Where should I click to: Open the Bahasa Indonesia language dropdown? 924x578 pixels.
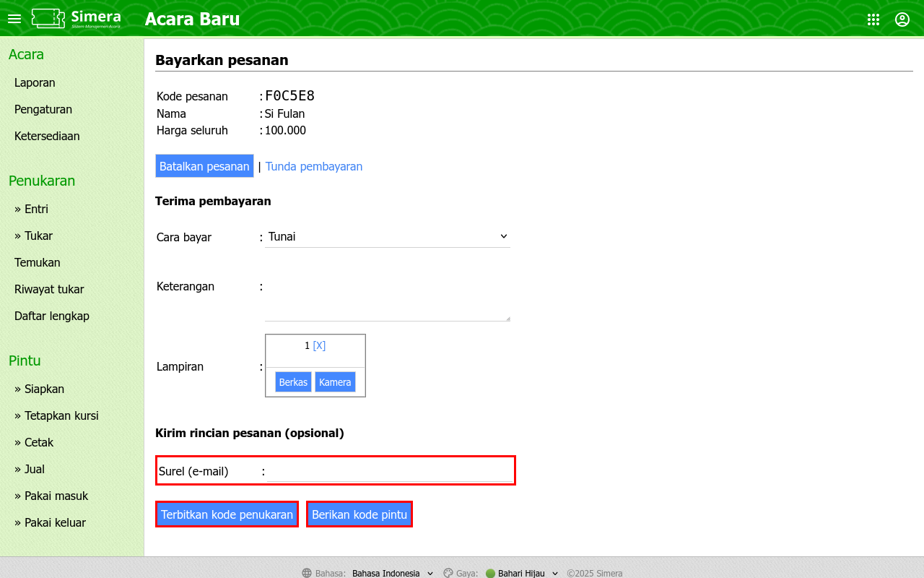pos(393,573)
